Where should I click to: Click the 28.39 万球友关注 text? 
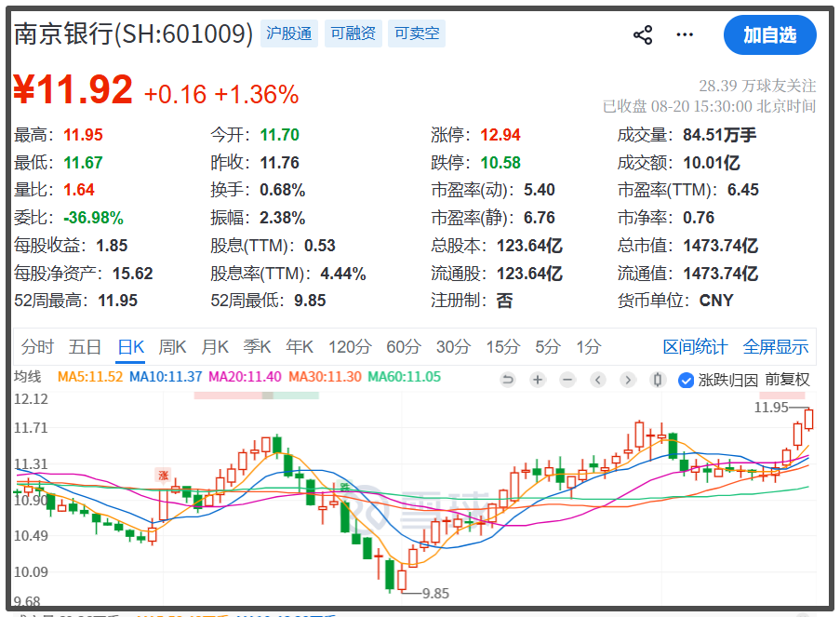[757, 86]
